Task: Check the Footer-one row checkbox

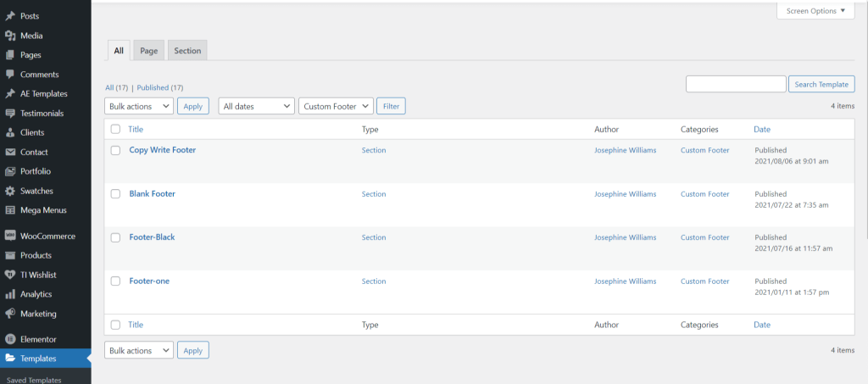Action: pyautogui.click(x=115, y=281)
